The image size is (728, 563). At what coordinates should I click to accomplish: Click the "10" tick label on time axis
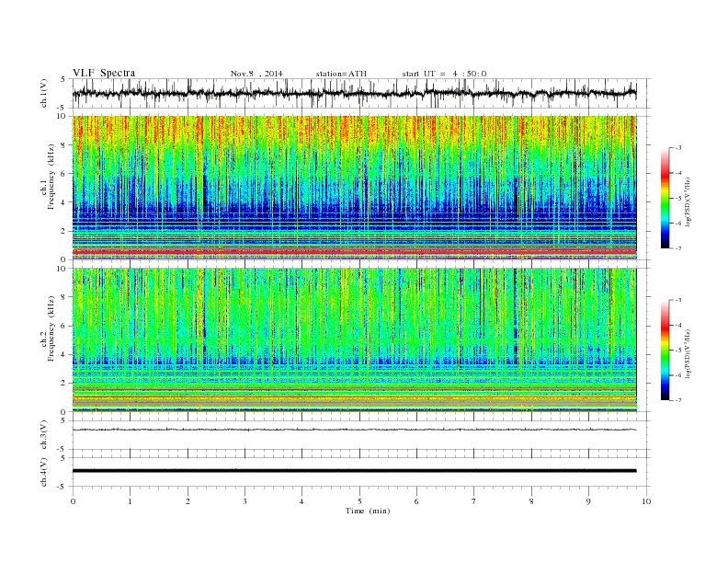click(x=646, y=501)
